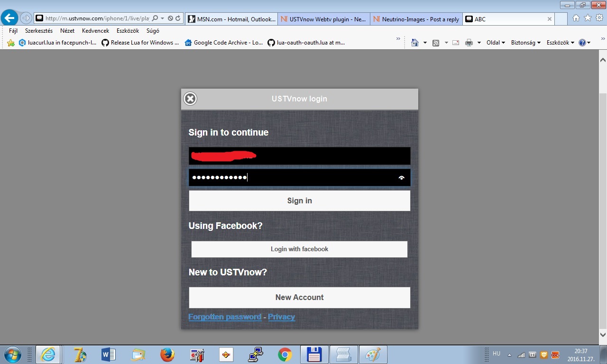Click the browser back arrow button

[9, 18]
